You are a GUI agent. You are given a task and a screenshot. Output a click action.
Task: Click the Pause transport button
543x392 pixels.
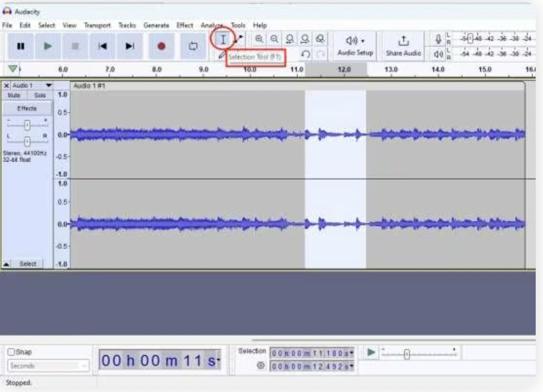(20, 46)
